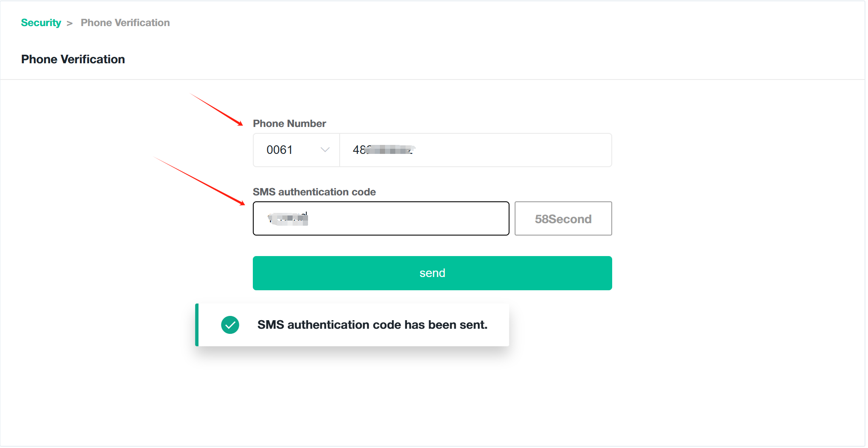
Task: Click the SMS authentication code label
Action: click(x=314, y=192)
